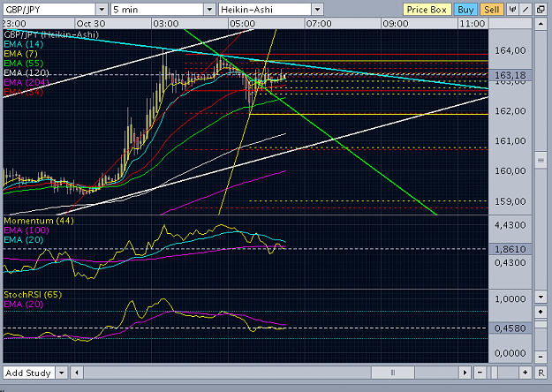552x392 pixels.
Task: Select the EMA (14) legend label
Action: point(24,44)
